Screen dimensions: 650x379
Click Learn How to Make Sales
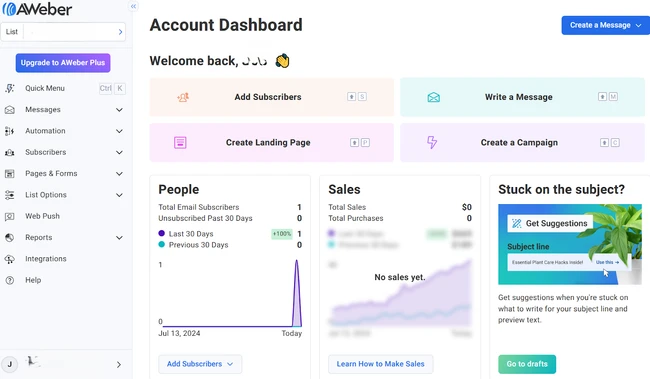381,364
